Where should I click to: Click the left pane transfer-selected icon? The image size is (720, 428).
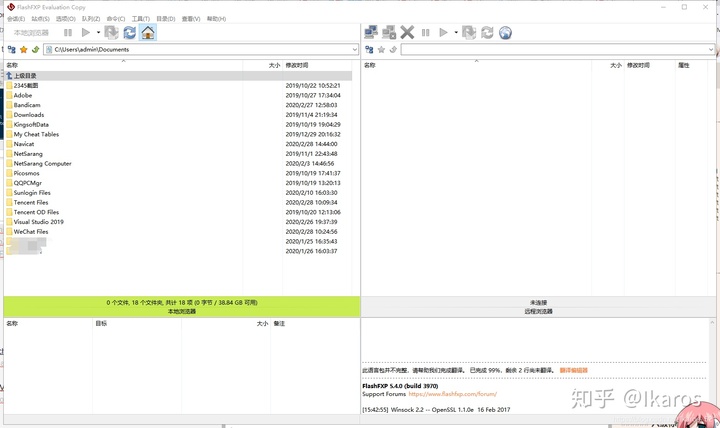pyautogui.click(x=111, y=33)
